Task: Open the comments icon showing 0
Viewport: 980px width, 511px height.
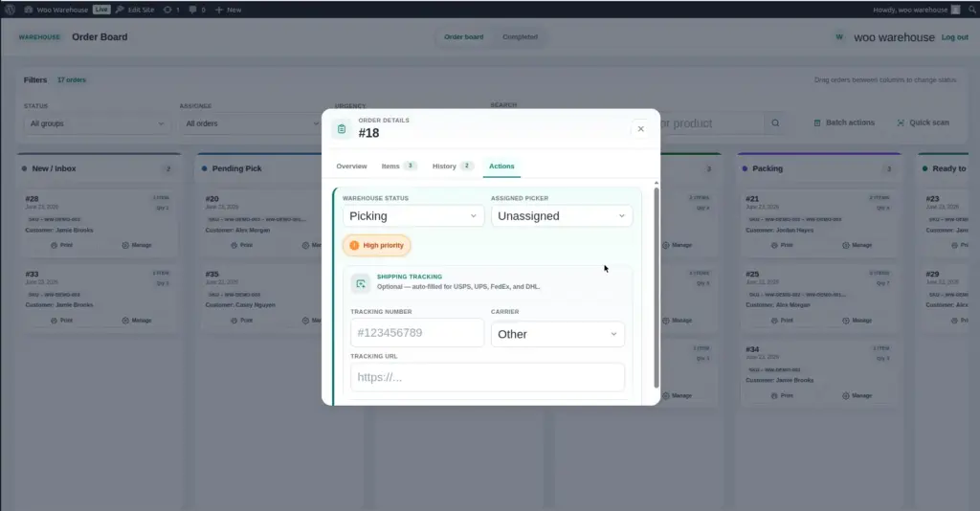Action: 197,10
